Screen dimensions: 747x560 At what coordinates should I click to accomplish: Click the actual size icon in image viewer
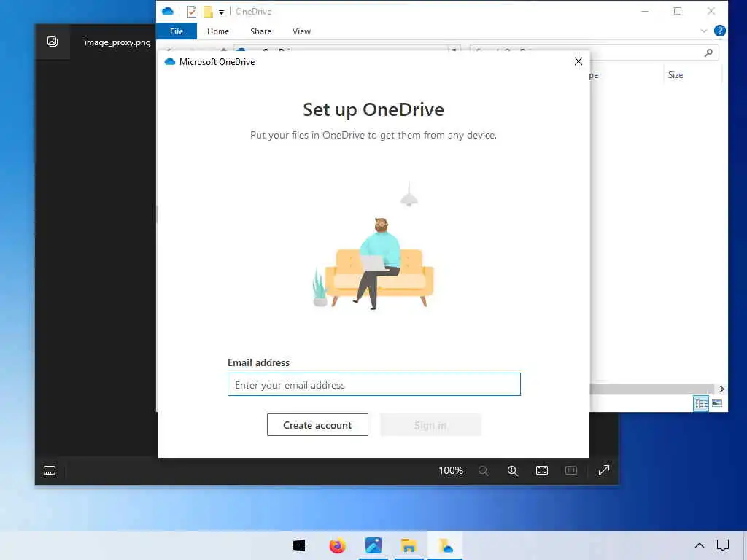(x=571, y=470)
